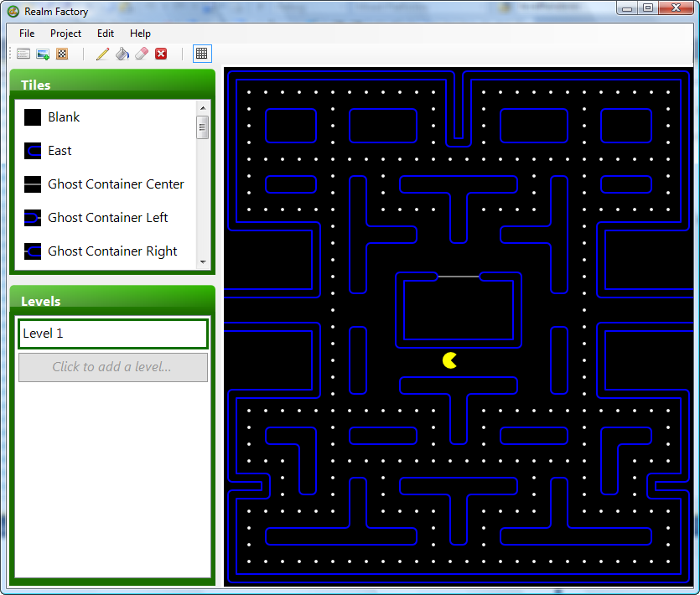
Task: Select the East tile
Action: pyautogui.click(x=106, y=151)
